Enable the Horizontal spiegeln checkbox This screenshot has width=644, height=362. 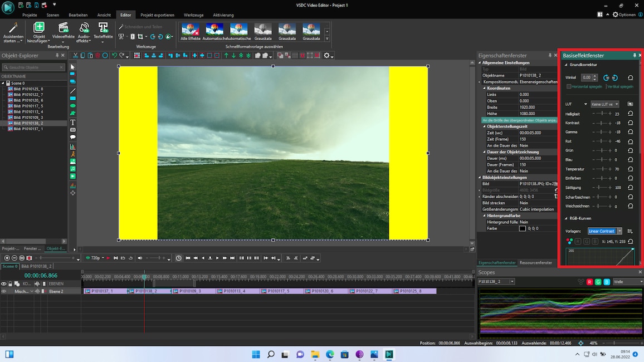pos(569,86)
